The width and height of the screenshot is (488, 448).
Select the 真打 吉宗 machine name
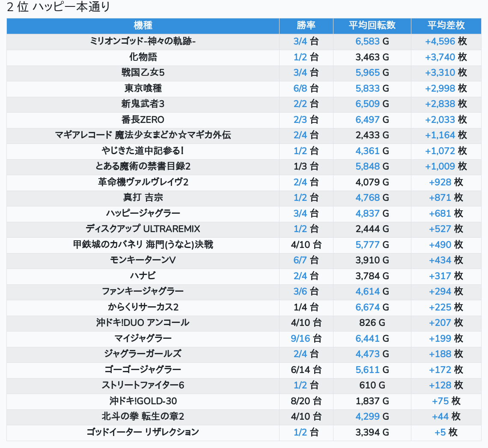(x=143, y=198)
